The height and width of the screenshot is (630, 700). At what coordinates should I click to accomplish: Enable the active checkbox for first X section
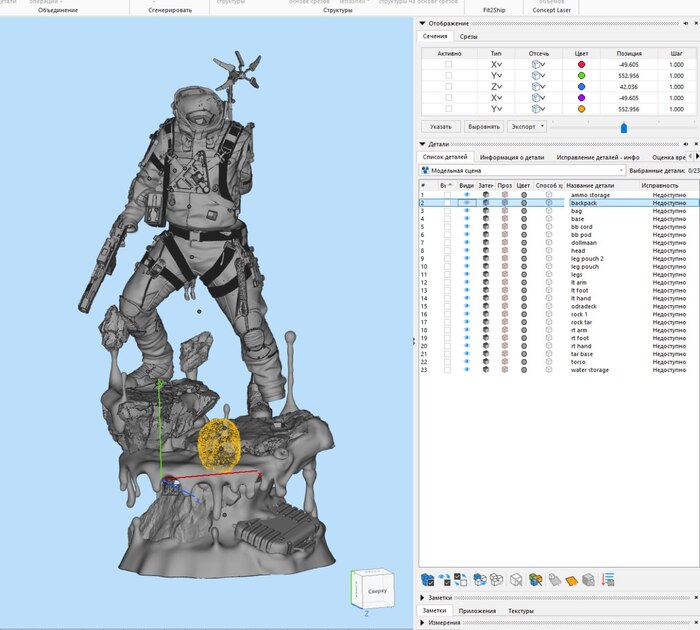coord(449,64)
